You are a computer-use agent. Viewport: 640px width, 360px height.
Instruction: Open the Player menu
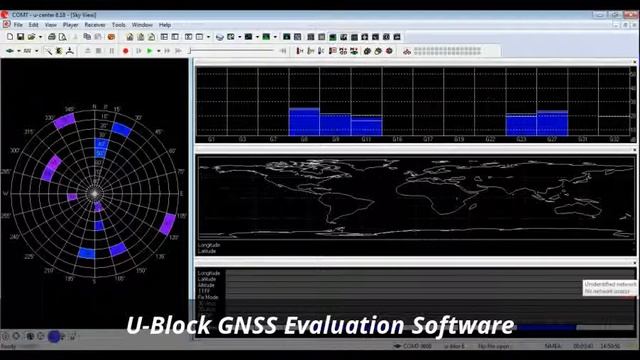point(71,25)
